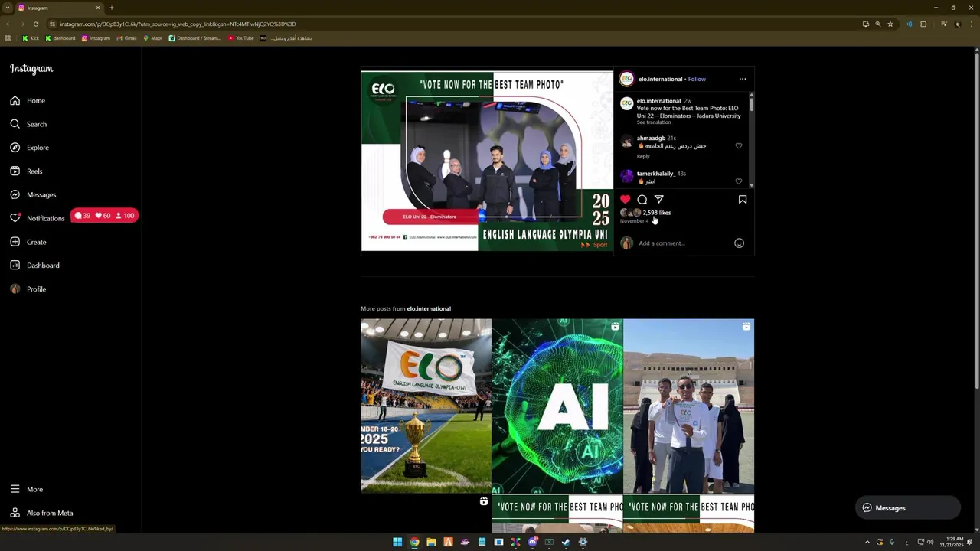Open Dashboard / Stream bookmark
This screenshot has height=551, width=980.
(x=195, y=38)
